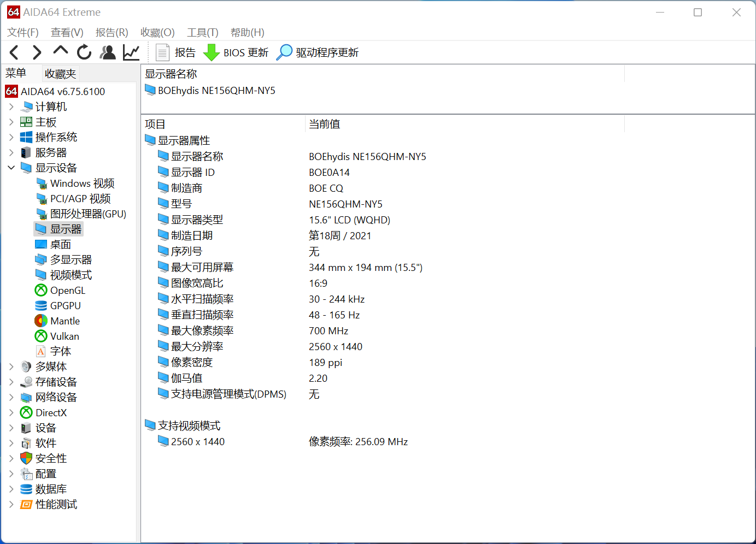Image resolution: width=756 pixels, height=544 pixels.
Task: Select the 制造日期 row
Action: (185, 235)
